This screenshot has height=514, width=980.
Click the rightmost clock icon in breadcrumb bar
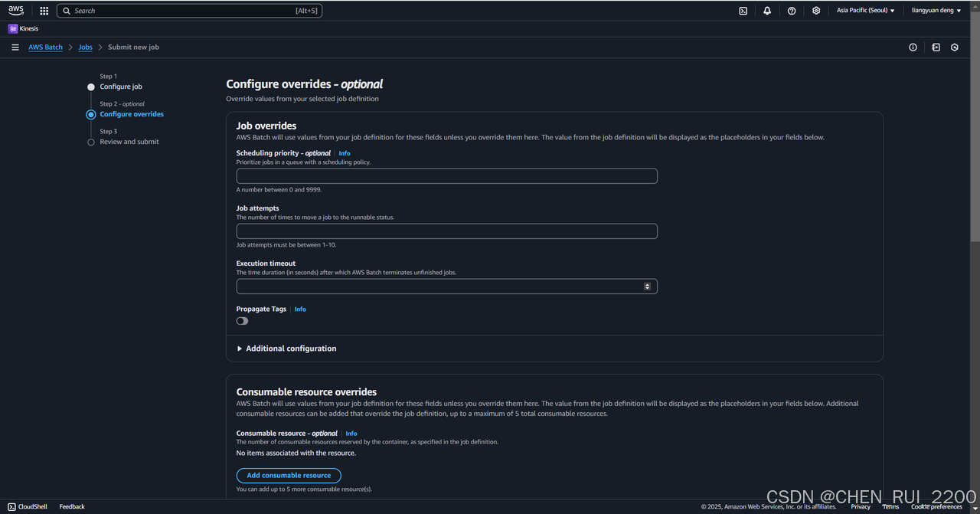955,47
